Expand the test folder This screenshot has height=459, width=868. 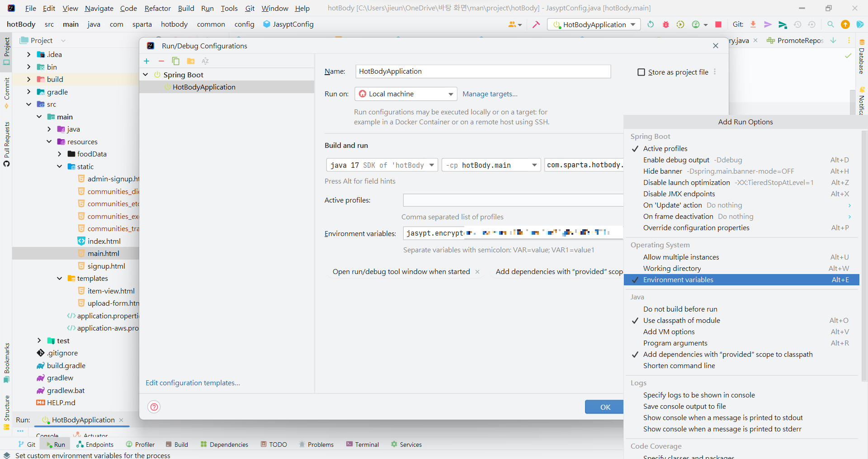click(39, 341)
